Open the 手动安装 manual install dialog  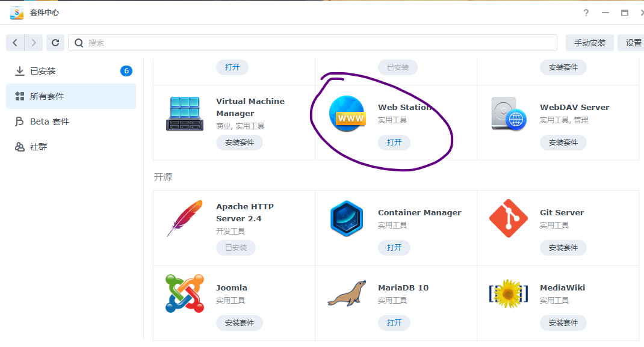click(589, 43)
